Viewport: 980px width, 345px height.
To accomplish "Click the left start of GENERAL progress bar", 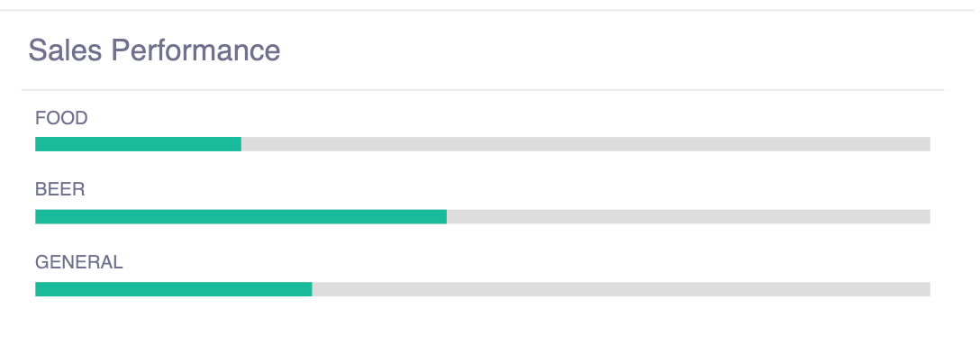I will (x=38, y=289).
